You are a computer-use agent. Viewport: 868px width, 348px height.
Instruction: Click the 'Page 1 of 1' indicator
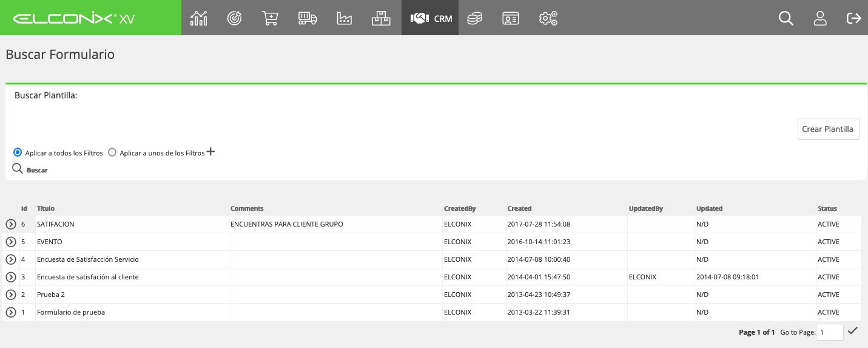click(x=757, y=332)
